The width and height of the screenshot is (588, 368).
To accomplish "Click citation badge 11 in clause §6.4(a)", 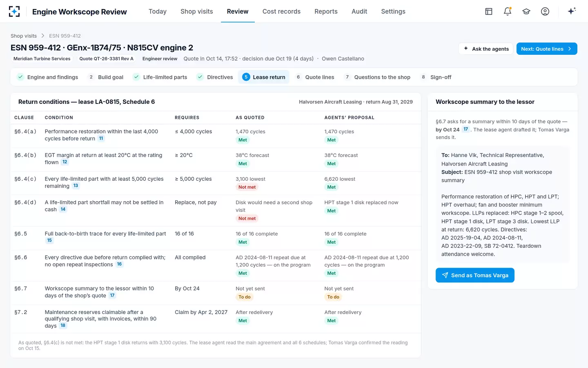I will [101, 139].
